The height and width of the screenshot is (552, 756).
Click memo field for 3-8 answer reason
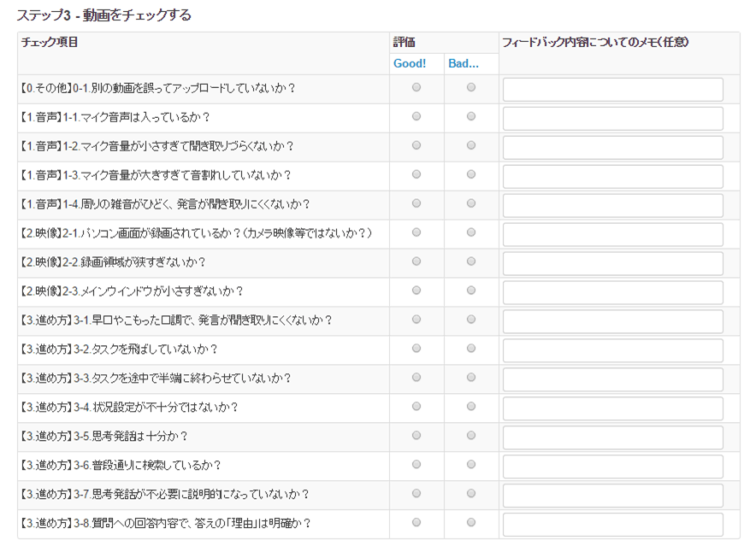612,524
